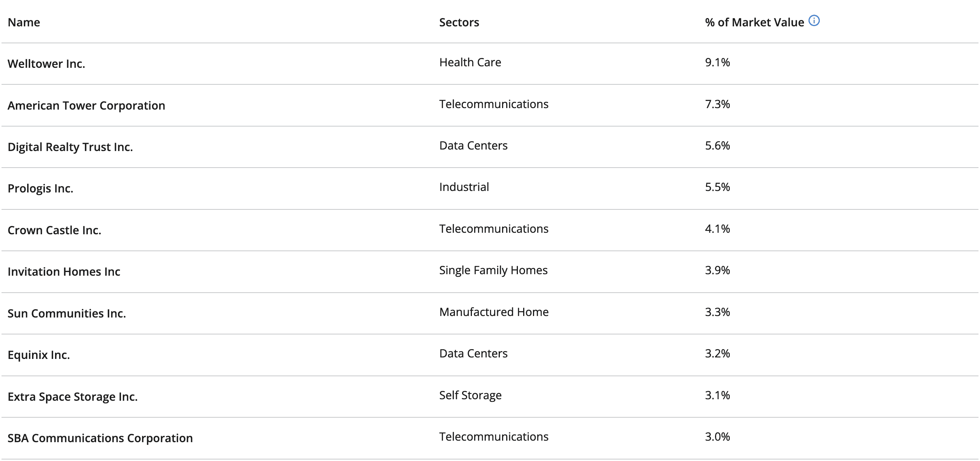Click the 9.1% market value cell

coord(717,62)
